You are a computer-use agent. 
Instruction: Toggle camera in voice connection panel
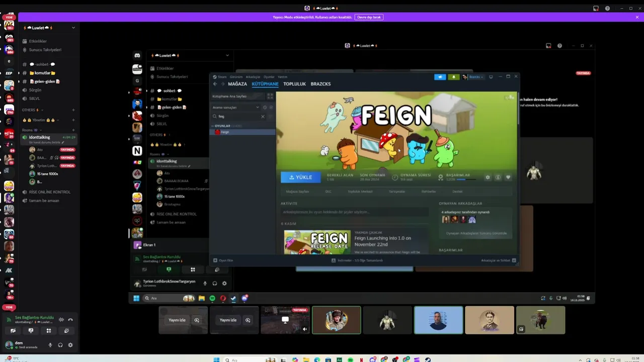coord(13,331)
